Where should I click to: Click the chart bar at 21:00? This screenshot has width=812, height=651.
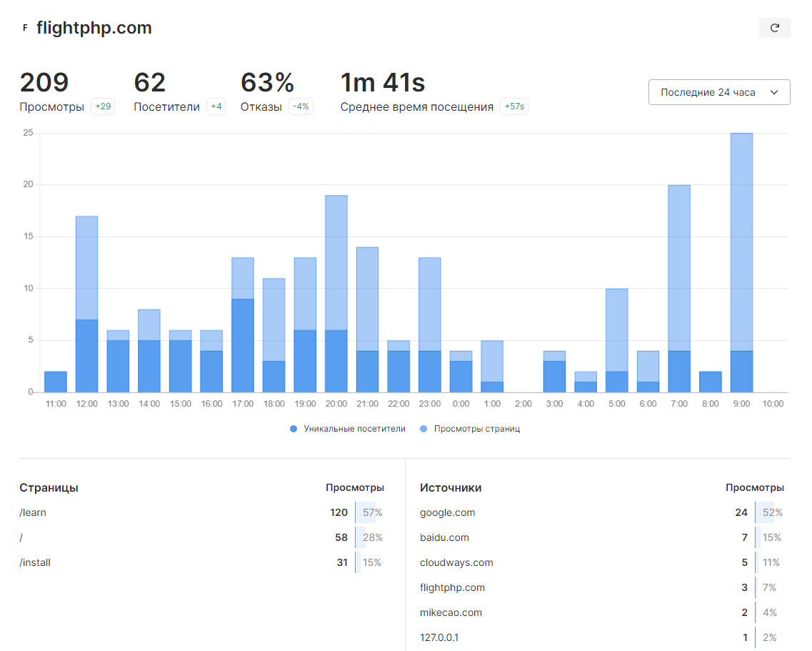[367, 320]
